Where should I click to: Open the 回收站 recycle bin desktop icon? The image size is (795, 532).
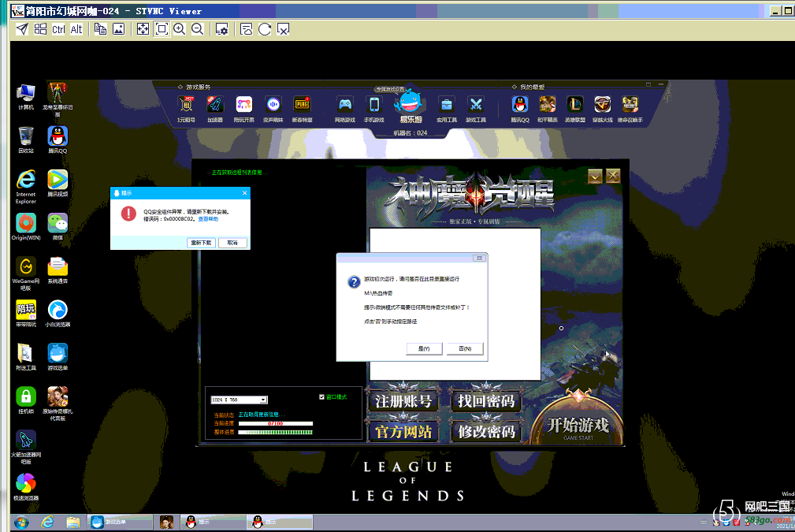pyautogui.click(x=26, y=140)
